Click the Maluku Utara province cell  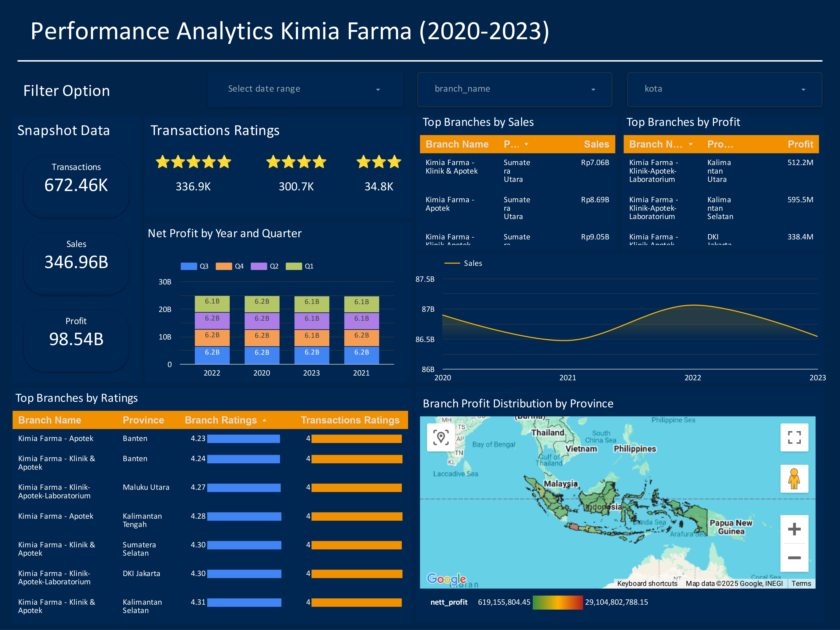[x=146, y=487]
